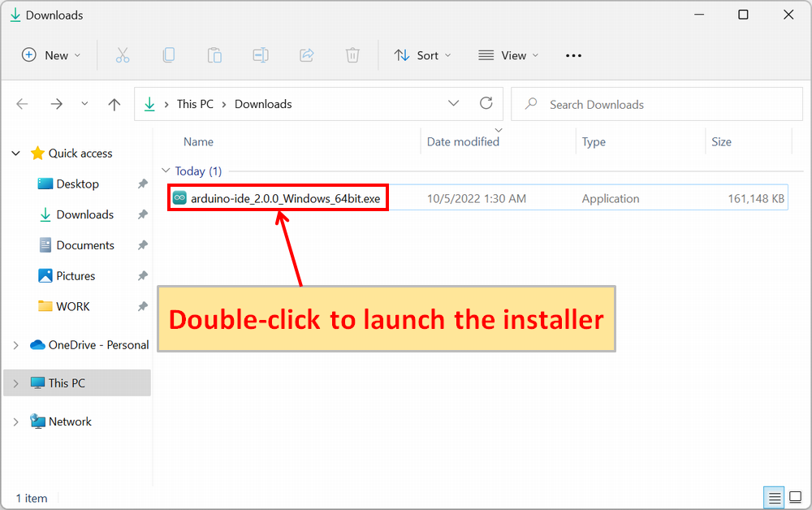This screenshot has height=510, width=812.
Task: Go forward with the right arrow
Action: [x=57, y=104]
